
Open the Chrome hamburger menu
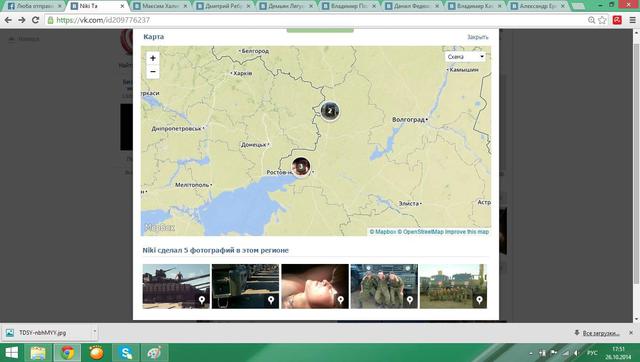pyautogui.click(x=632, y=20)
